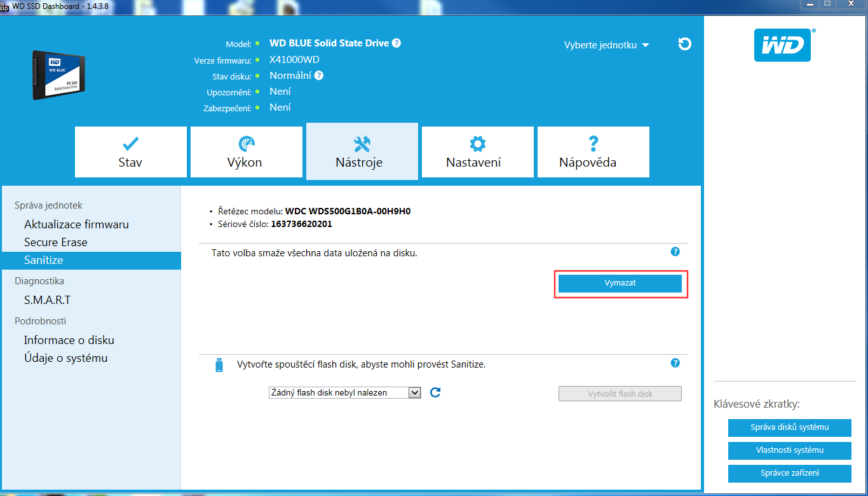
Task: Open Správa disků systému shortcut
Action: 790,427
